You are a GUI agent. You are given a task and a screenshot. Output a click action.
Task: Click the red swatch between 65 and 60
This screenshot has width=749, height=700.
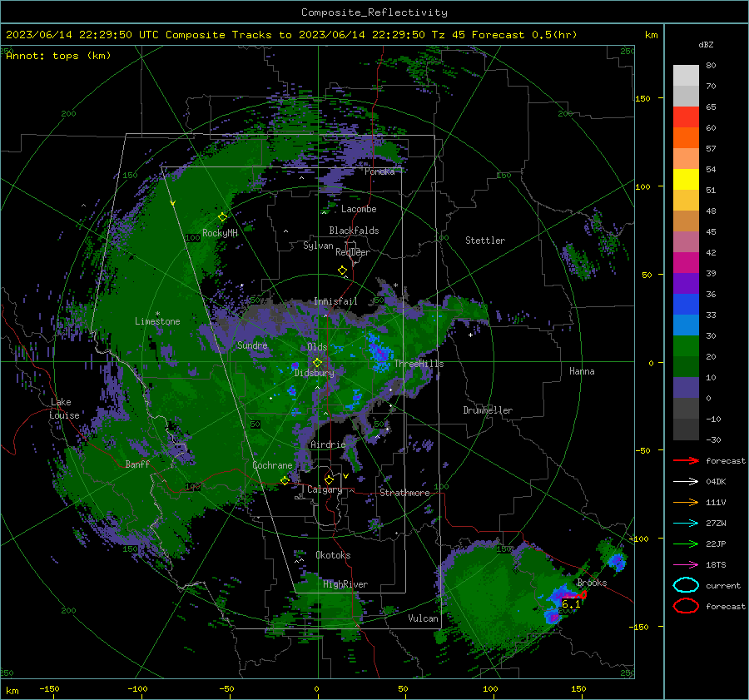pos(686,117)
